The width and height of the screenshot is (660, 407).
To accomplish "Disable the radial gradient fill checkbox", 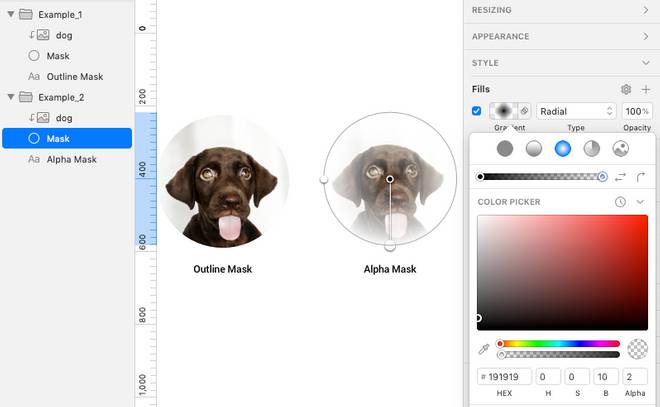I will point(476,111).
